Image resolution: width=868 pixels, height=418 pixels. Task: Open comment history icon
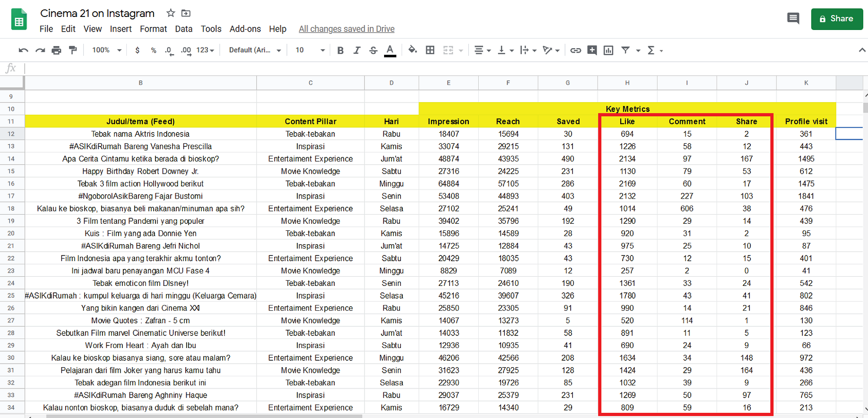pyautogui.click(x=793, y=18)
